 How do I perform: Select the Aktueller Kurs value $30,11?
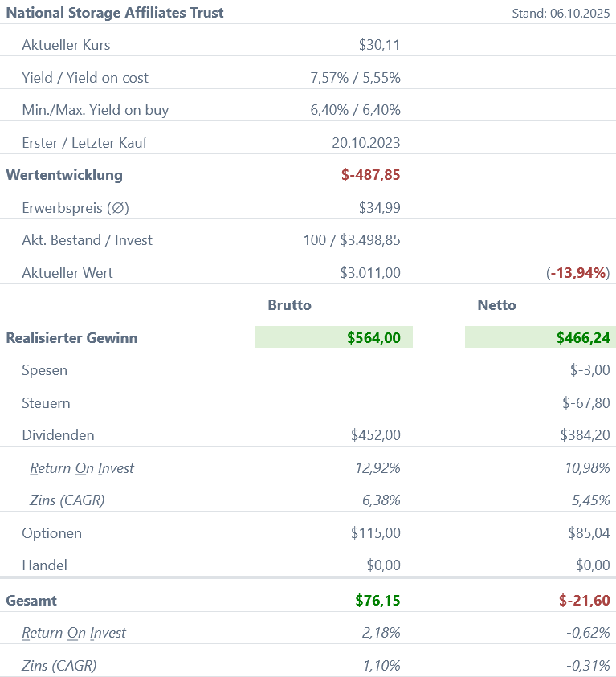pyautogui.click(x=379, y=45)
